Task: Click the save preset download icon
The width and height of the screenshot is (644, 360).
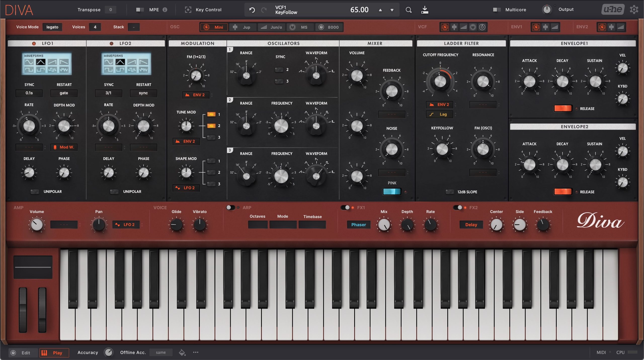Action: pyautogui.click(x=425, y=10)
